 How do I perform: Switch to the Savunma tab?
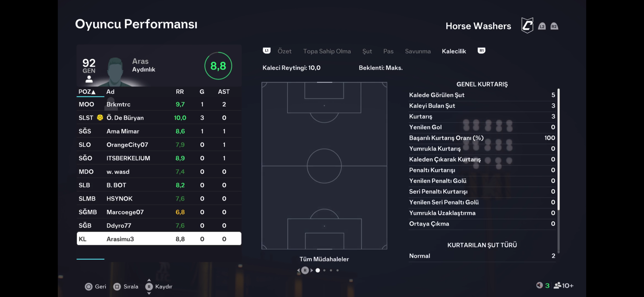[x=418, y=51]
